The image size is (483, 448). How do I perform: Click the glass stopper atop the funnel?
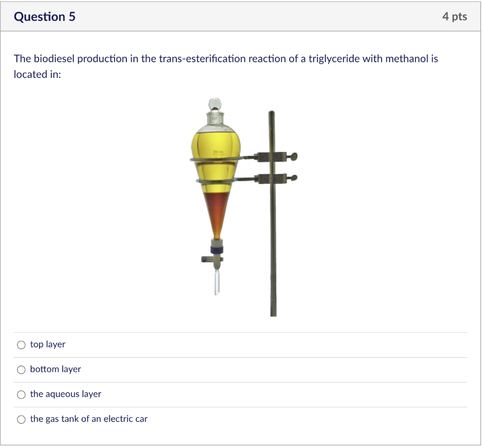coord(215,105)
